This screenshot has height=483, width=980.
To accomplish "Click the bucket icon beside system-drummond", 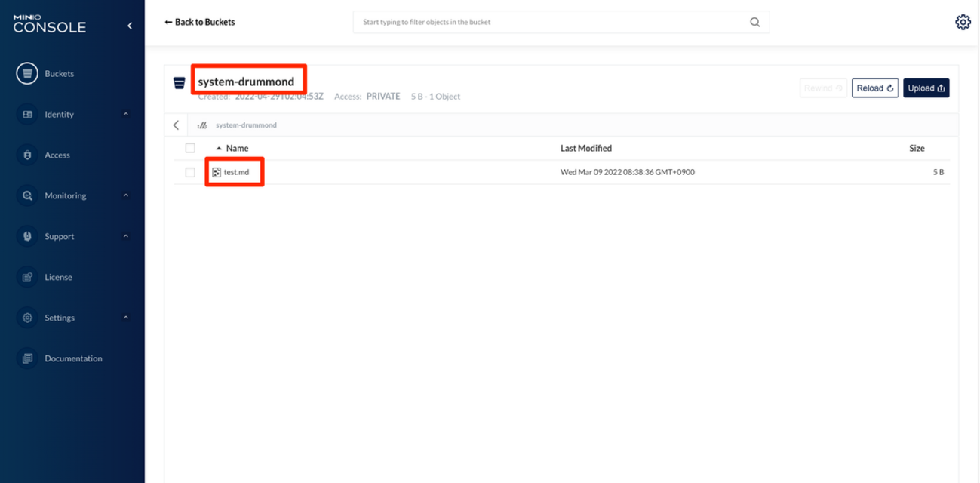I will coord(180,83).
